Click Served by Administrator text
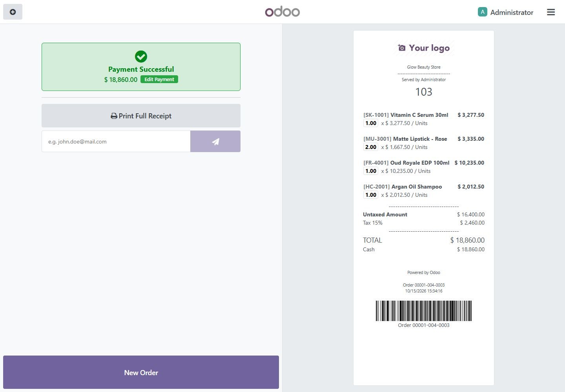The image size is (565, 392). click(424, 80)
